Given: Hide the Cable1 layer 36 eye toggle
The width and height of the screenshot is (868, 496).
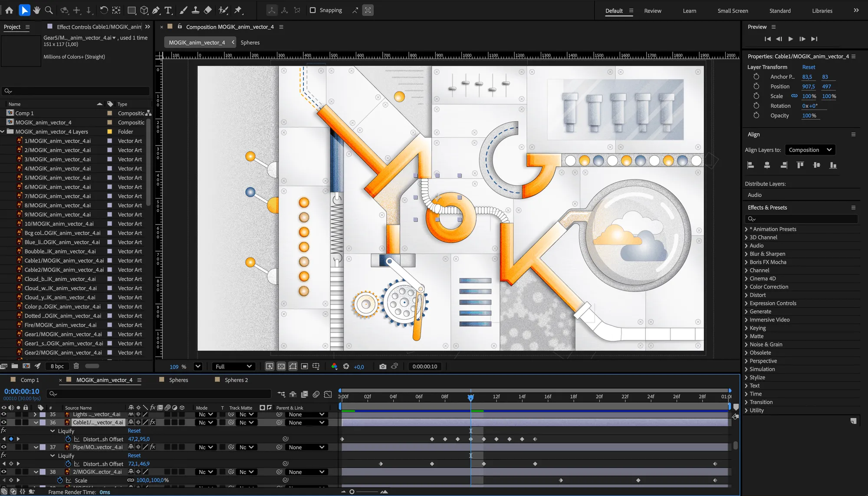Looking at the screenshot, I should (4, 422).
